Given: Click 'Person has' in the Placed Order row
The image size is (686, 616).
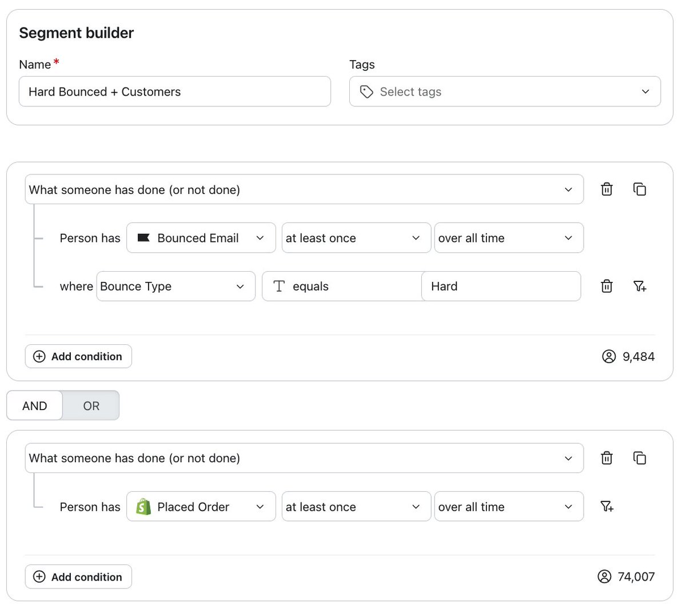Looking at the screenshot, I should pos(90,507).
